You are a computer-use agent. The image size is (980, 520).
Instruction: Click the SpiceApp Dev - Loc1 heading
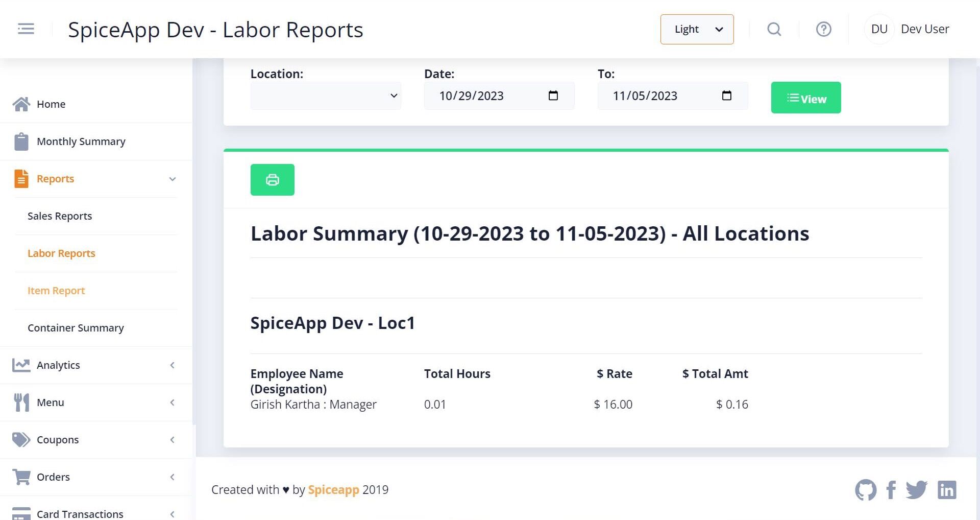[x=333, y=323]
